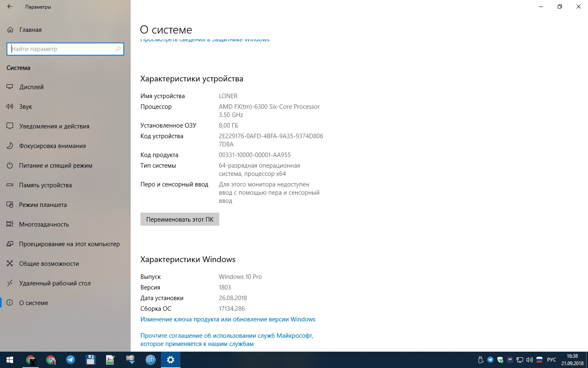Click the Установленное ОЗУ label
Viewport: 588px width, 368px height.
click(168, 126)
